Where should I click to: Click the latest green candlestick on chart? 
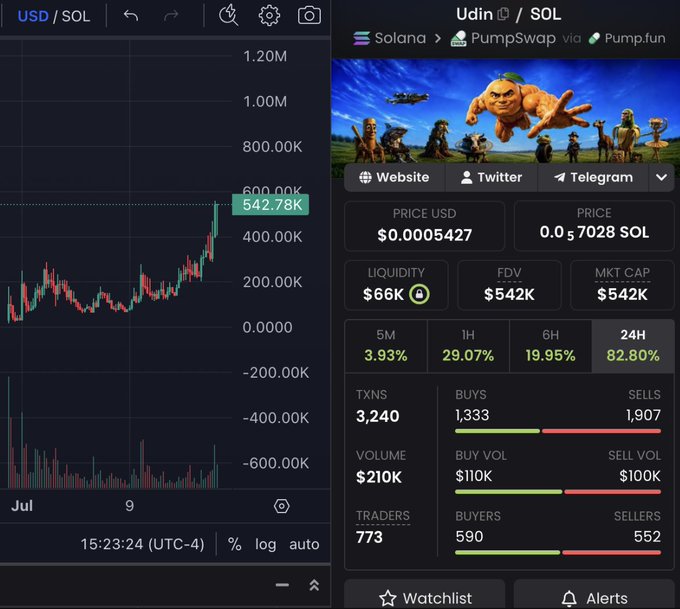tap(216, 219)
